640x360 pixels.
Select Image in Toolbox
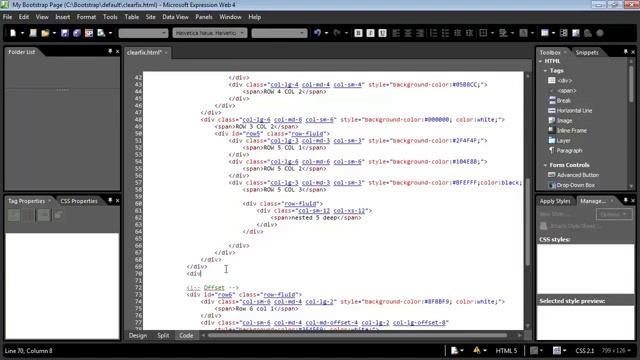pos(560,120)
